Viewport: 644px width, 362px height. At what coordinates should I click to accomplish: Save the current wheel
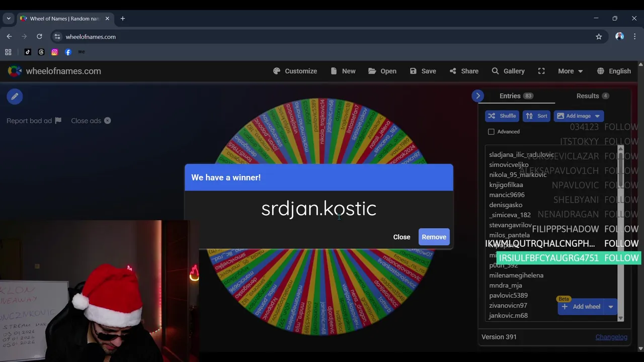click(423, 71)
